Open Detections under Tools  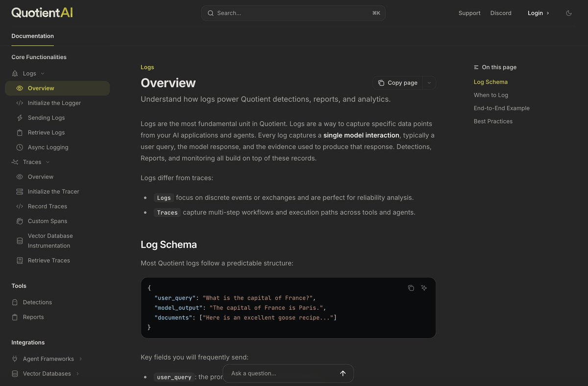click(x=37, y=302)
